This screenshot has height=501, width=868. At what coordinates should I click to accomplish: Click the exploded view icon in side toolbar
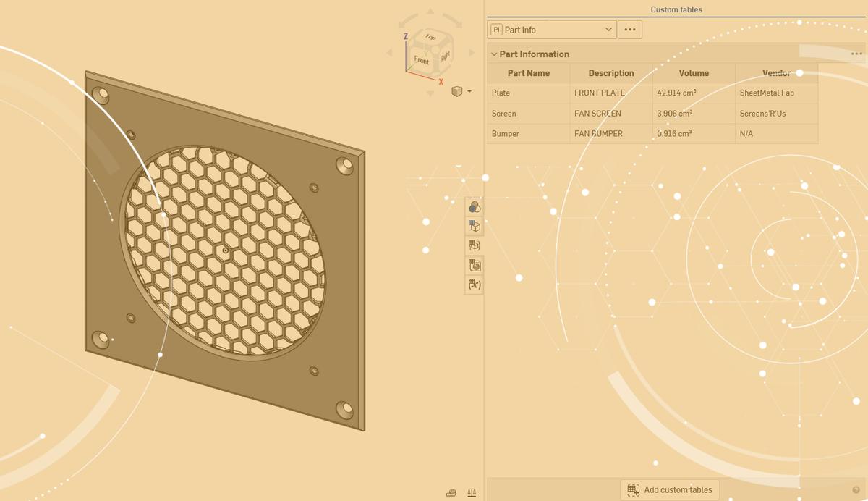(474, 245)
